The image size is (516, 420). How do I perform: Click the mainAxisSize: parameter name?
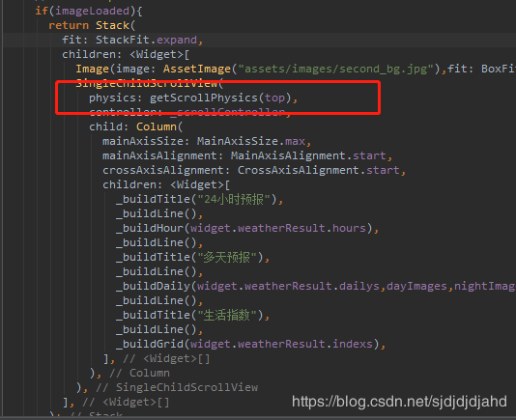(146, 141)
